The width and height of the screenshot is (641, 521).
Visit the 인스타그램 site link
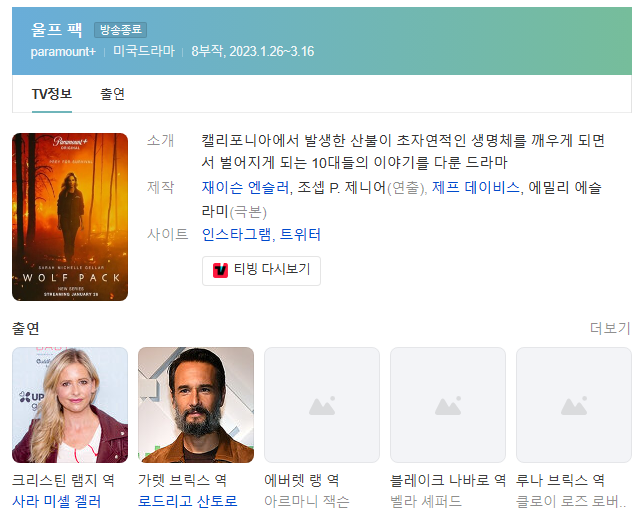[236, 234]
